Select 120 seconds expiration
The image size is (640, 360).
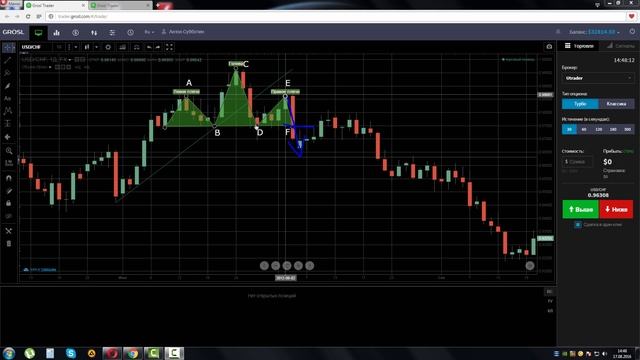[599, 129]
